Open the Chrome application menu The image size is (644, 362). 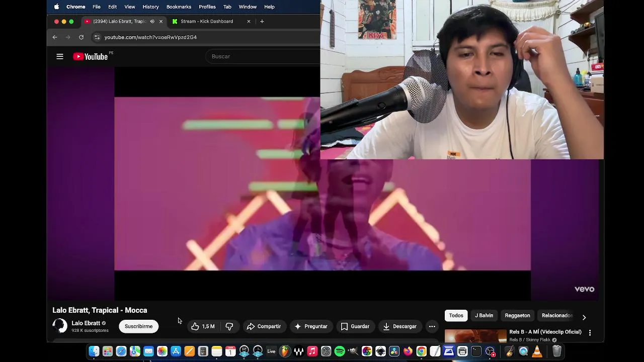[x=75, y=7]
